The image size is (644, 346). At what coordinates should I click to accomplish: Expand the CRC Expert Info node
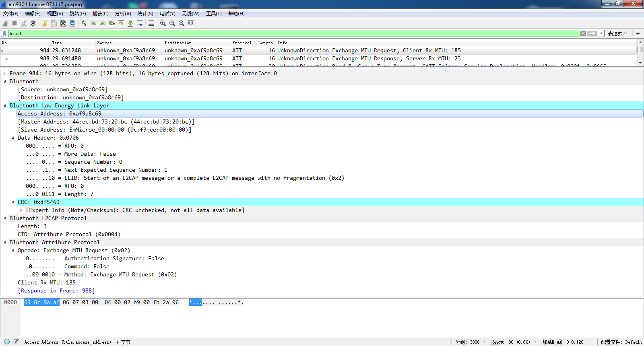tap(21, 210)
